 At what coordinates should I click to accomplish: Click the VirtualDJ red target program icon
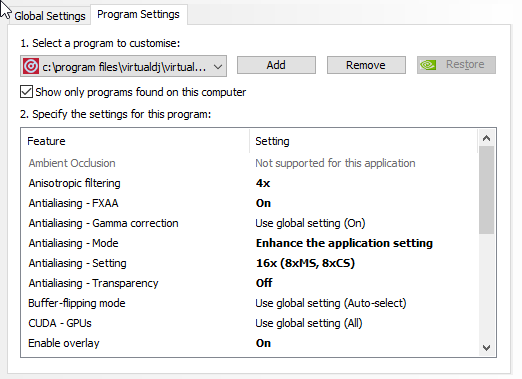pyautogui.click(x=31, y=66)
